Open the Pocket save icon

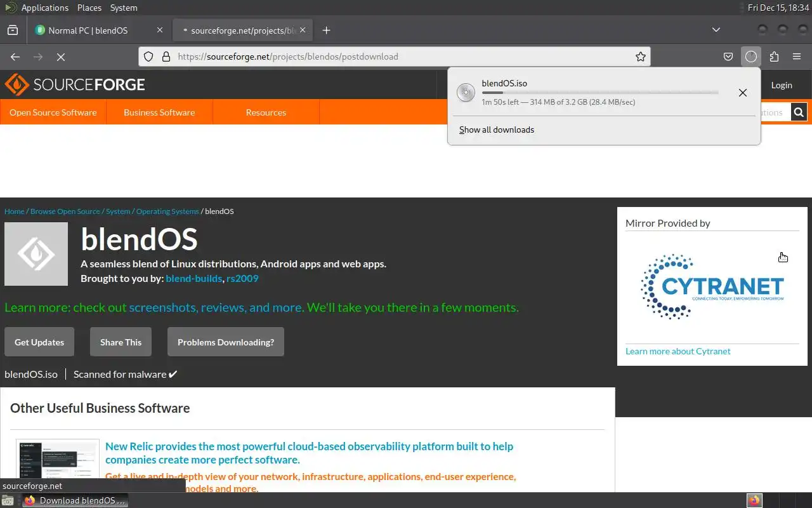tap(728, 57)
